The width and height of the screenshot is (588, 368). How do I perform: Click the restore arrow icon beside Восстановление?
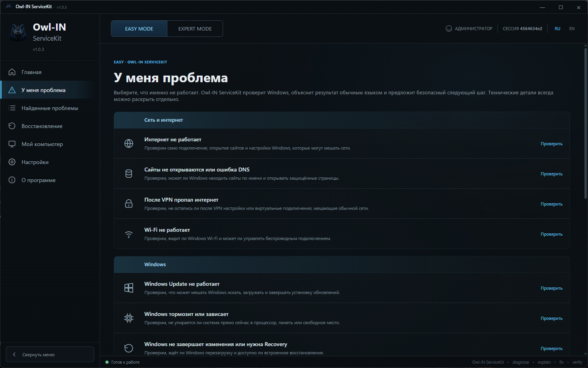click(x=12, y=126)
